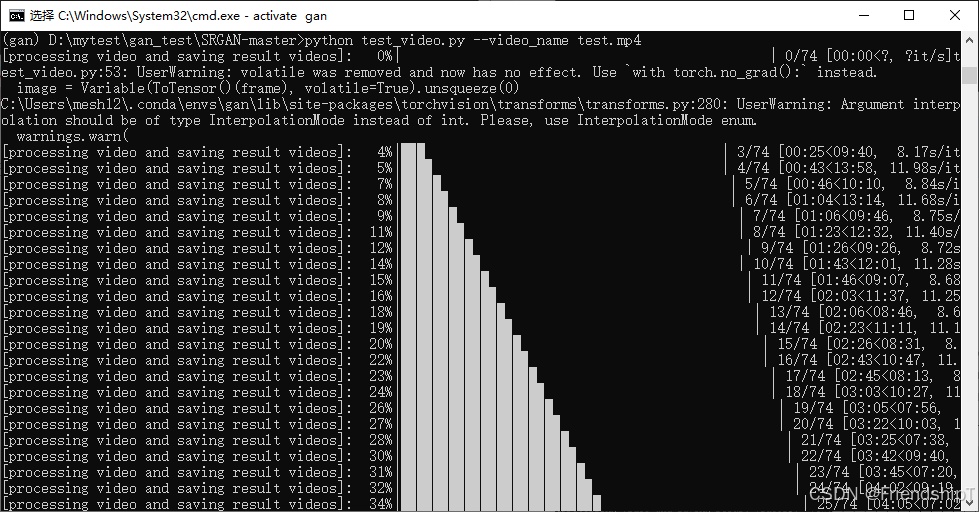Close the cmd.exe window
This screenshot has width=979, height=512.
pos(955,16)
